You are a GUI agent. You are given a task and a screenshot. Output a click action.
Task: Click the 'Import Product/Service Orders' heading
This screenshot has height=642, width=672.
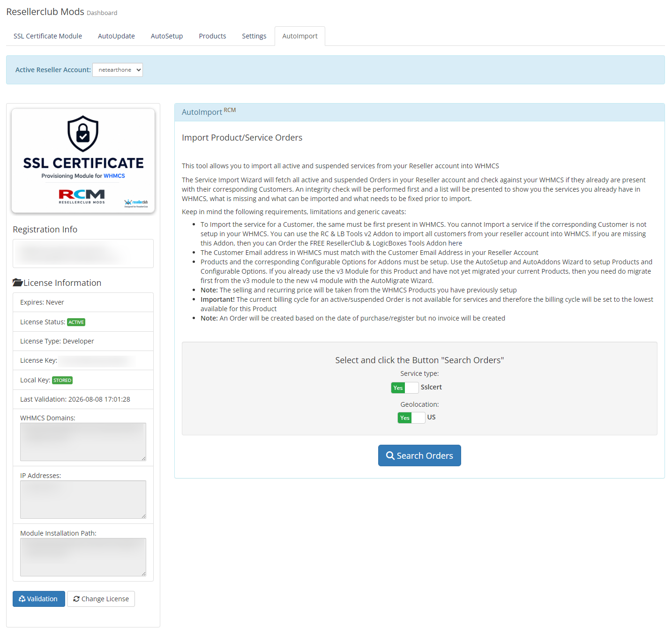[x=242, y=137]
